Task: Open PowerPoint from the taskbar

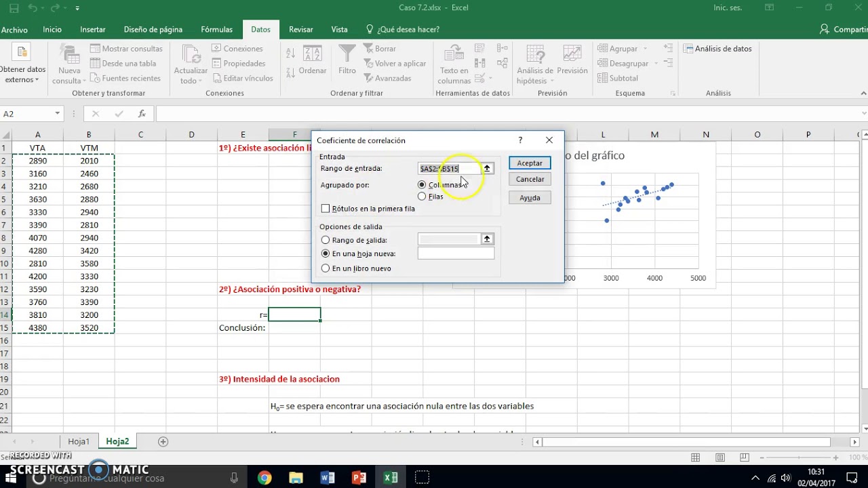Action: [359, 478]
